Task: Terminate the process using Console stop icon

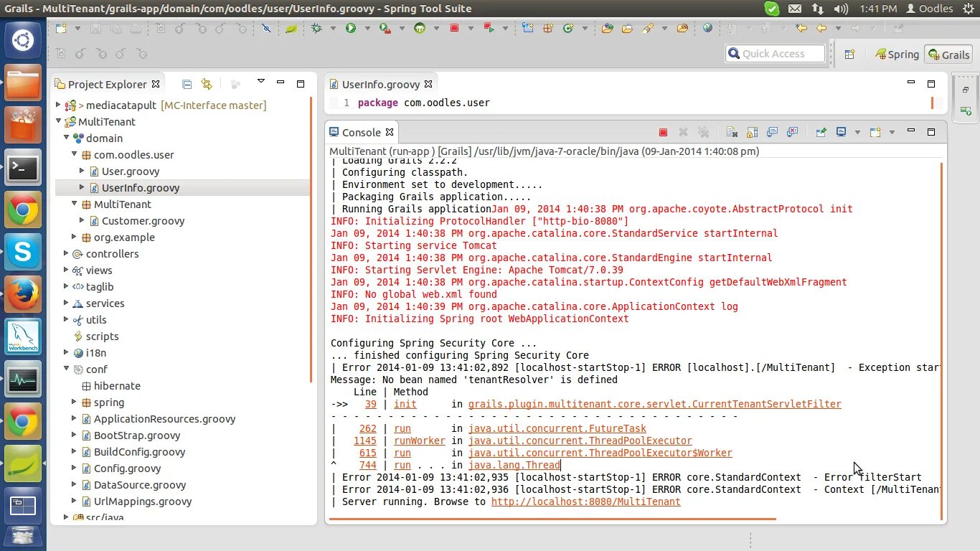Action: click(663, 132)
